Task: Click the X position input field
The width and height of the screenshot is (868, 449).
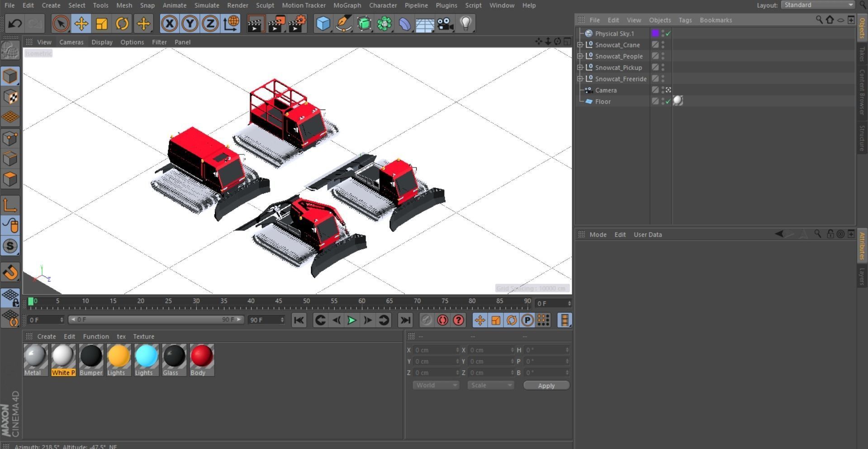Action: point(436,350)
